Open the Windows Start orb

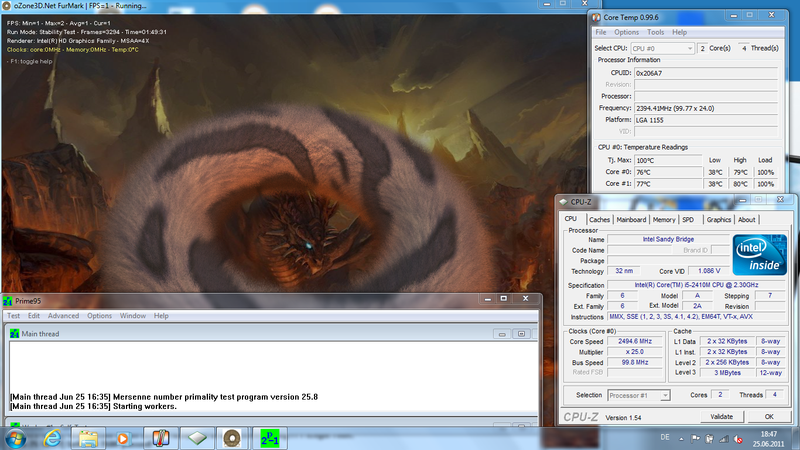pyautogui.click(x=15, y=438)
